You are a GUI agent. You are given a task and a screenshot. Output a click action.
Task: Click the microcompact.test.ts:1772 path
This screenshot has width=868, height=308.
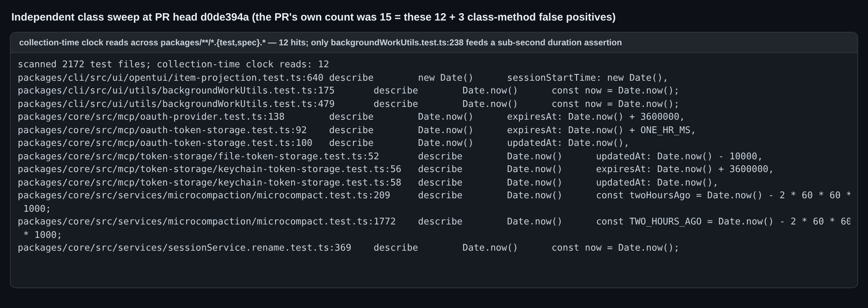(x=207, y=221)
